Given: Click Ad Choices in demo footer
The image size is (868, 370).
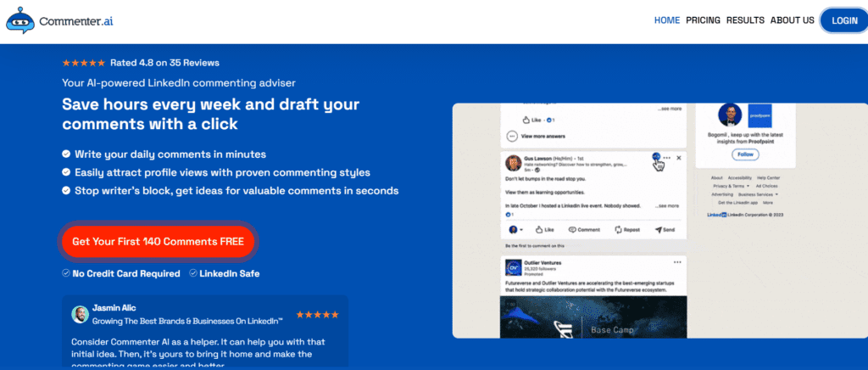Looking at the screenshot, I should [766, 186].
